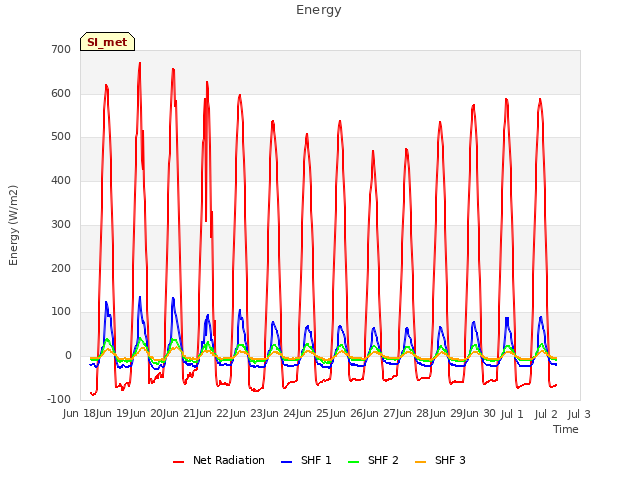This screenshot has height=480, width=640.
Task: Select the SHF 2 legend label
Action: pyautogui.click(x=383, y=460)
